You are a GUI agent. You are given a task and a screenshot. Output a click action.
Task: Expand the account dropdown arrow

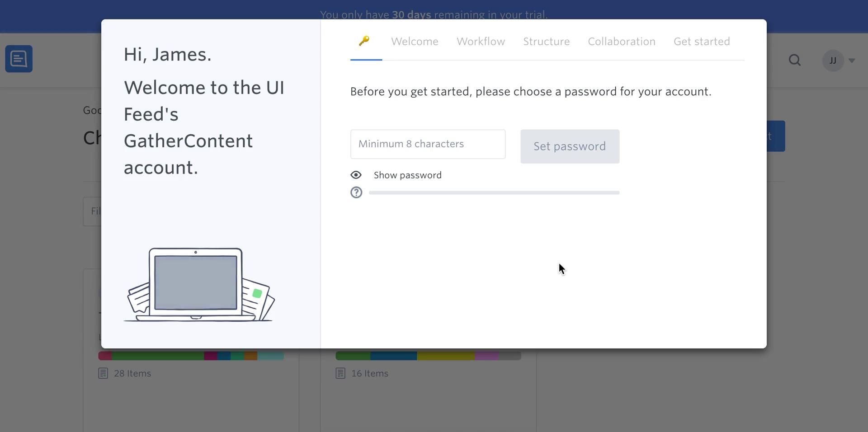point(852,61)
